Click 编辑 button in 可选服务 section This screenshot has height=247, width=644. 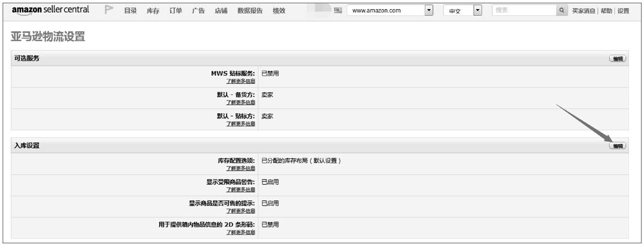point(617,59)
